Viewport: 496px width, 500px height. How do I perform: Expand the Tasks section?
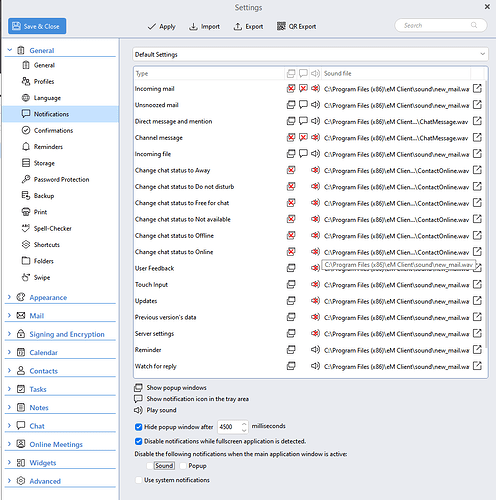9,389
